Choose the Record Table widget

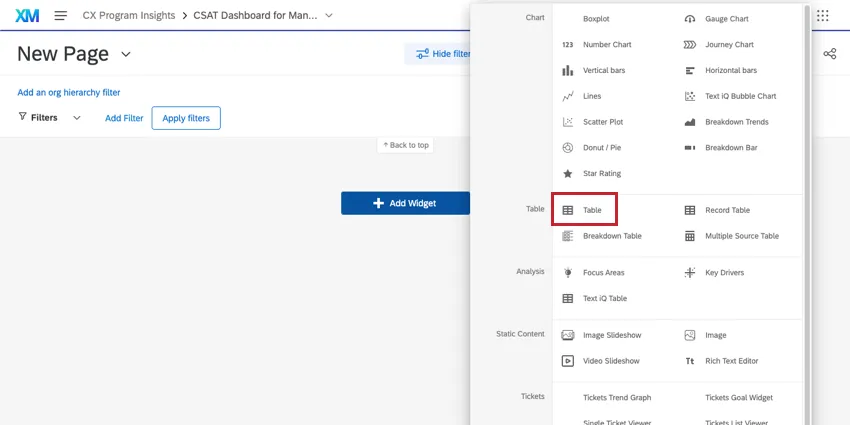click(726, 211)
